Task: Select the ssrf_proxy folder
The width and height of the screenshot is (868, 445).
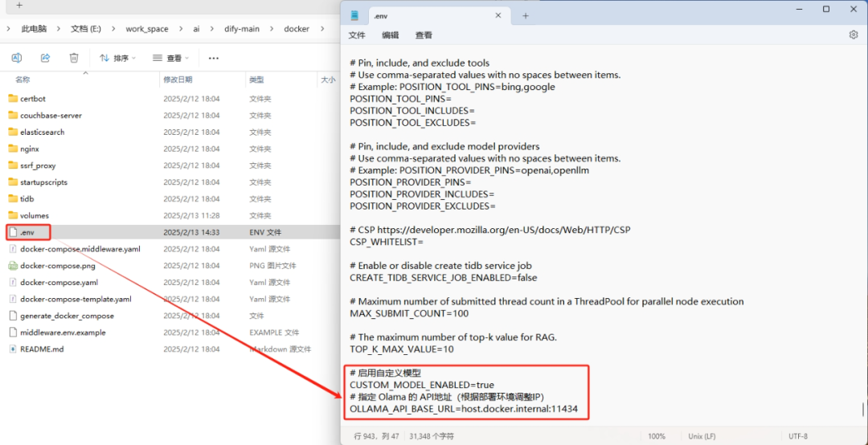Action: click(38, 165)
